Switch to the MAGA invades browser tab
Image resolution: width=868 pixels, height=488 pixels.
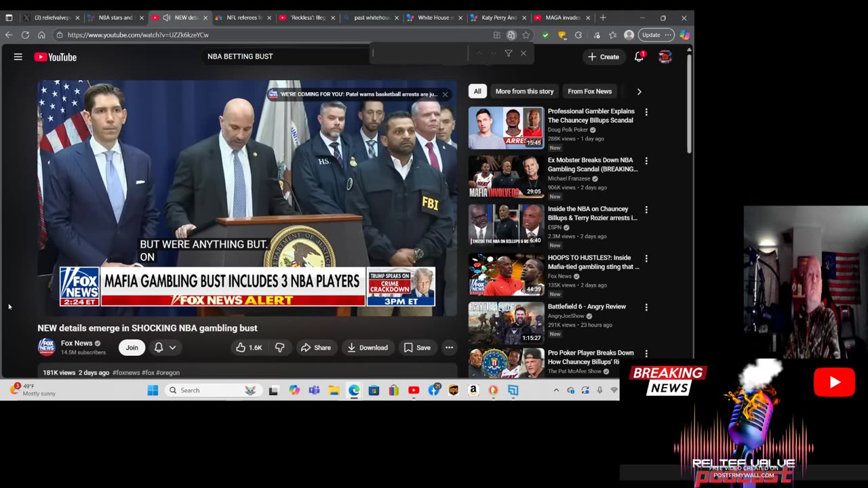tap(561, 18)
